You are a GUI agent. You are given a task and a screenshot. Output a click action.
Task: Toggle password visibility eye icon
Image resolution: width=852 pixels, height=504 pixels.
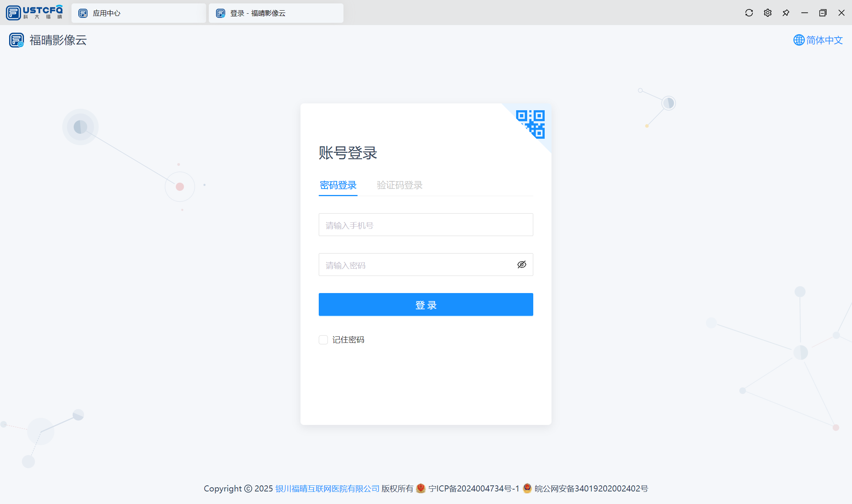pyautogui.click(x=521, y=265)
